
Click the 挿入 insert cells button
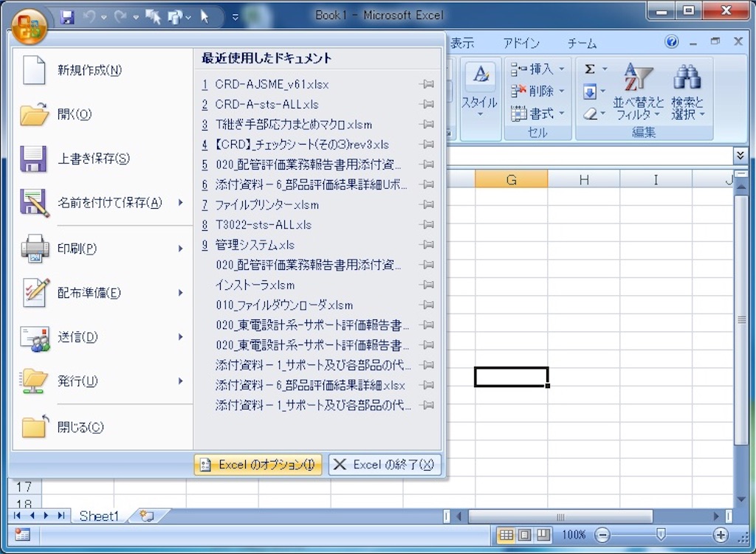coord(532,69)
